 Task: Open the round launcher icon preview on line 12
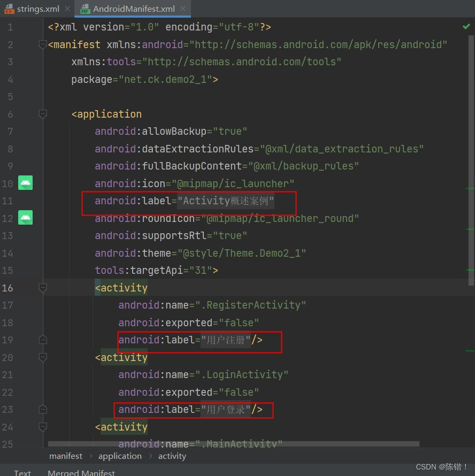click(x=25, y=217)
